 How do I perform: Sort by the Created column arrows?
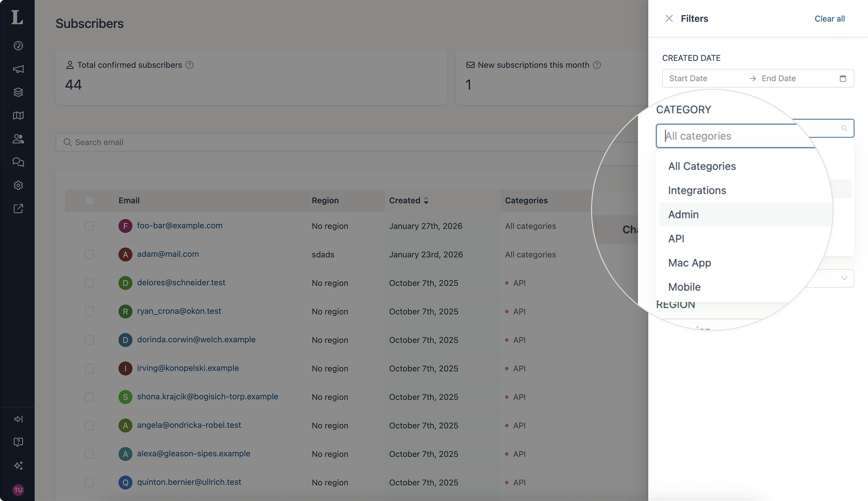426,201
